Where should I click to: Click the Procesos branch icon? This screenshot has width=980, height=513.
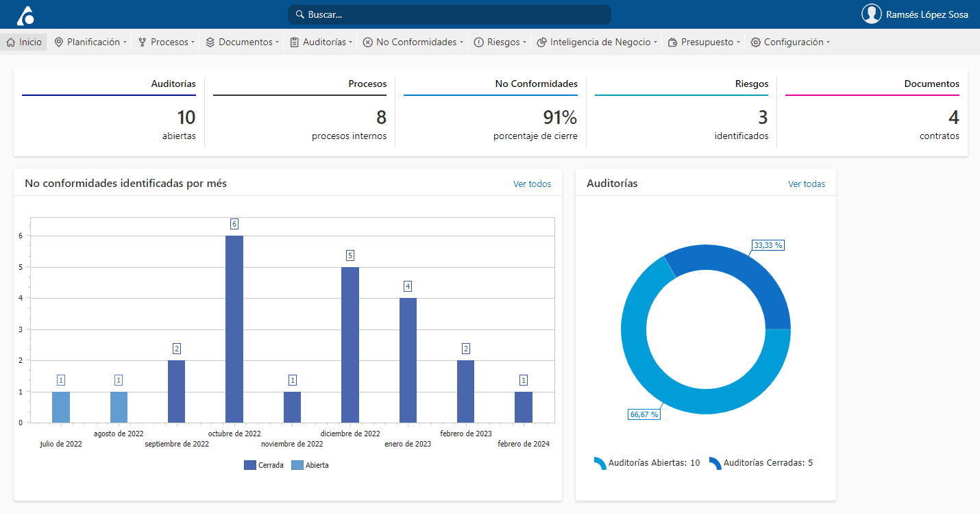[x=143, y=42]
